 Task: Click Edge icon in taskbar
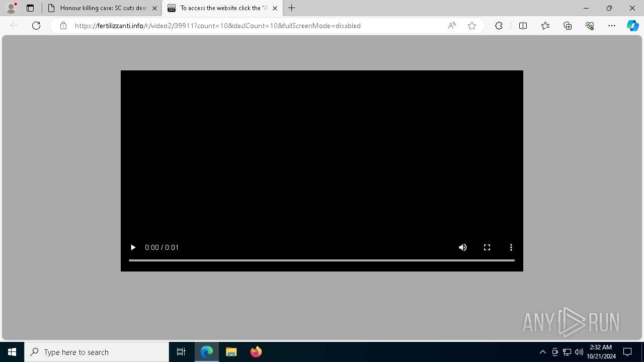207,352
